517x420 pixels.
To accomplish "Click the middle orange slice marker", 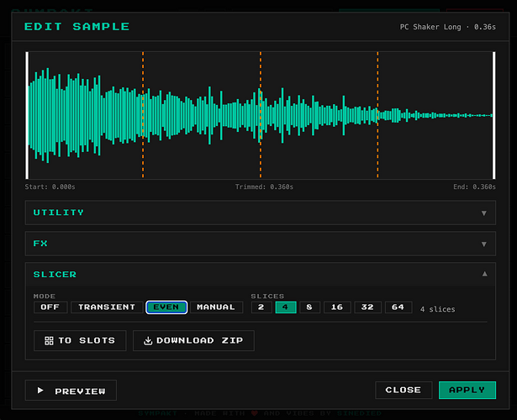I will pyautogui.click(x=261, y=115).
